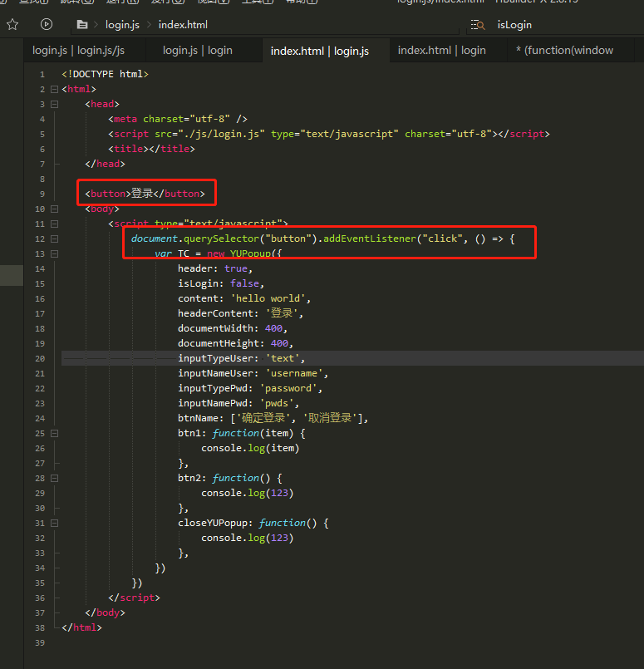Switch to the 'login.js | login.js/js' tab
This screenshot has height=669, width=644.
pos(78,51)
